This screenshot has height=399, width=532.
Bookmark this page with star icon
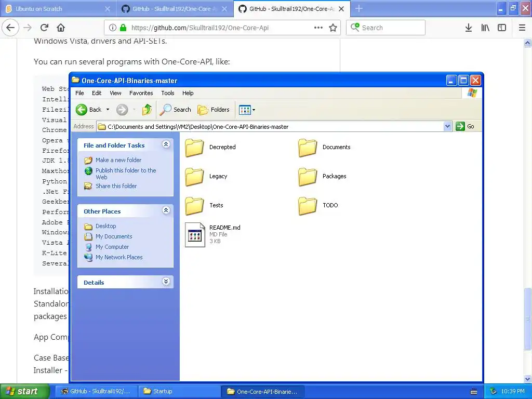[333, 28]
